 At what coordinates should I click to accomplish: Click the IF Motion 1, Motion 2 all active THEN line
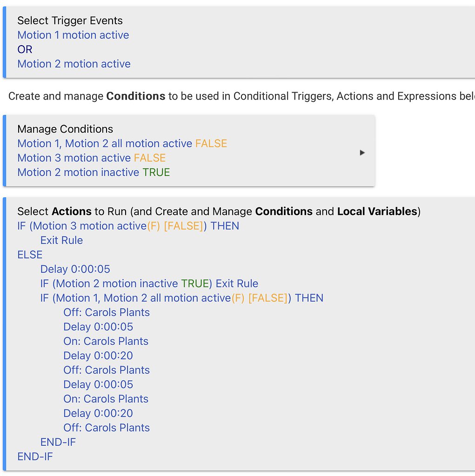181,298
